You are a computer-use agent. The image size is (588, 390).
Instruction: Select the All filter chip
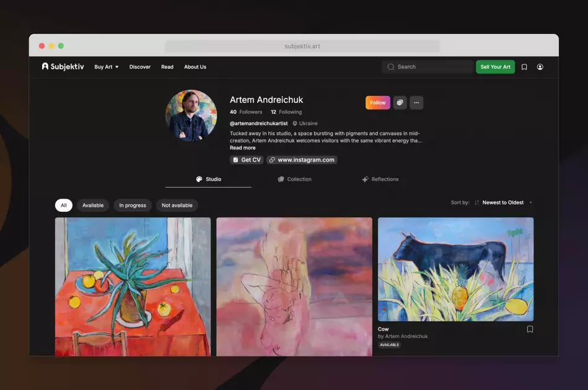[x=64, y=206]
